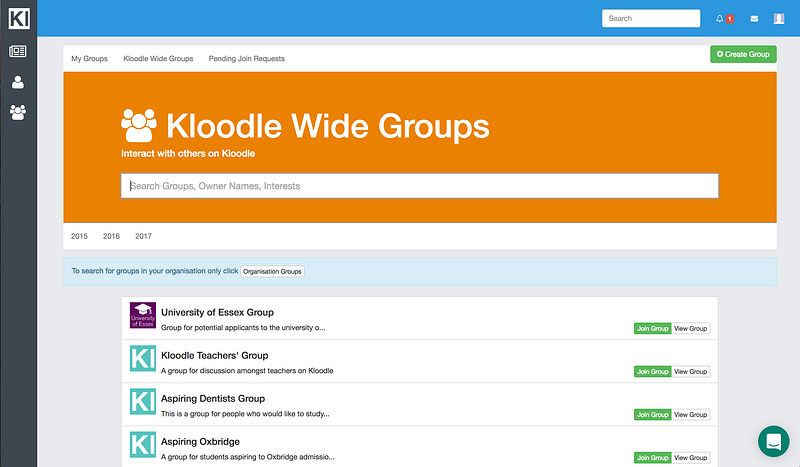Screen dimensions: 800x467
Task: Open the news feed sidebar icon
Action: [18, 51]
